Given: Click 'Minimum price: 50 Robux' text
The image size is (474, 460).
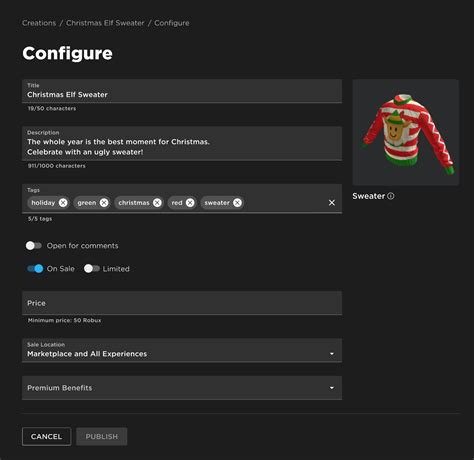Looking at the screenshot, I should pos(64,320).
